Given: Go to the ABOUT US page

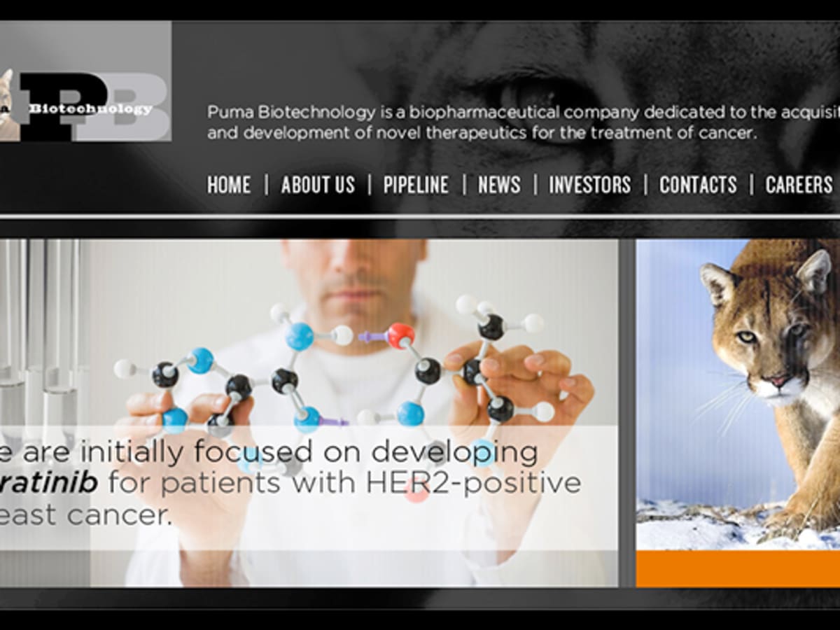Looking at the screenshot, I should [318, 185].
